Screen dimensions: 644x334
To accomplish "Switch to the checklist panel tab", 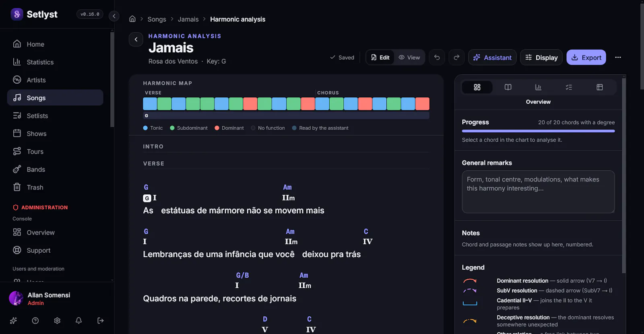I will point(569,87).
